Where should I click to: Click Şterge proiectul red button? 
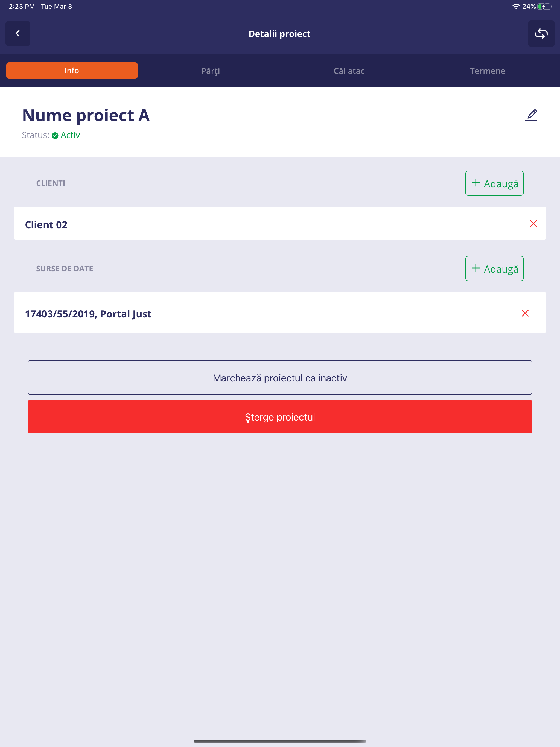[280, 417]
